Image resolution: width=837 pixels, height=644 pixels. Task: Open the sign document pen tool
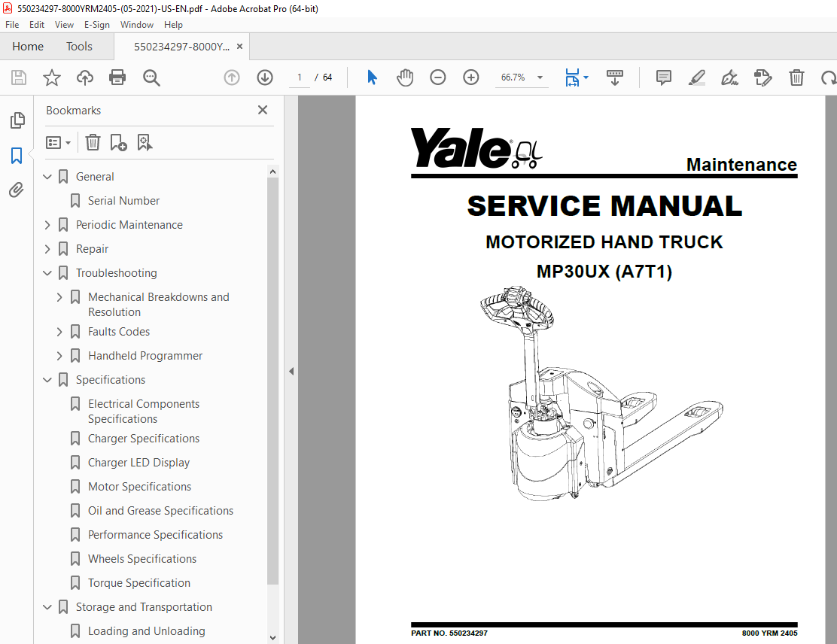click(729, 78)
